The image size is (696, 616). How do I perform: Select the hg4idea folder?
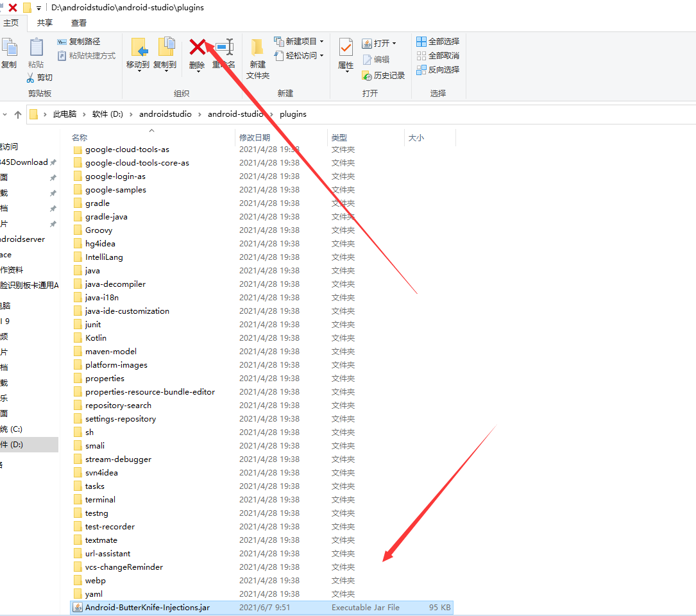[x=100, y=244]
